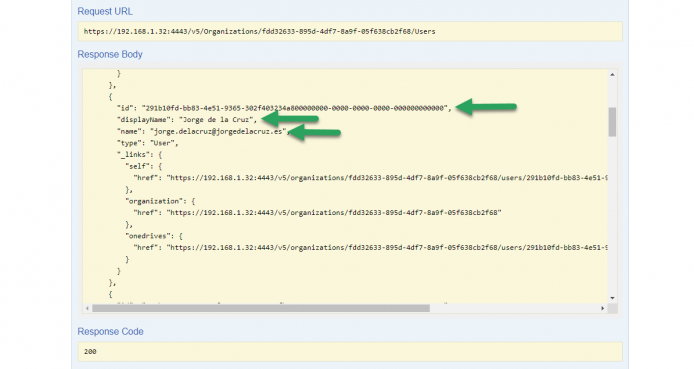Viewport: 694px width, 369px height.
Task: Click the name email jorge.delacruz@jorgedelacruz.es
Action: pyautogui.click(x=218, y=131)
